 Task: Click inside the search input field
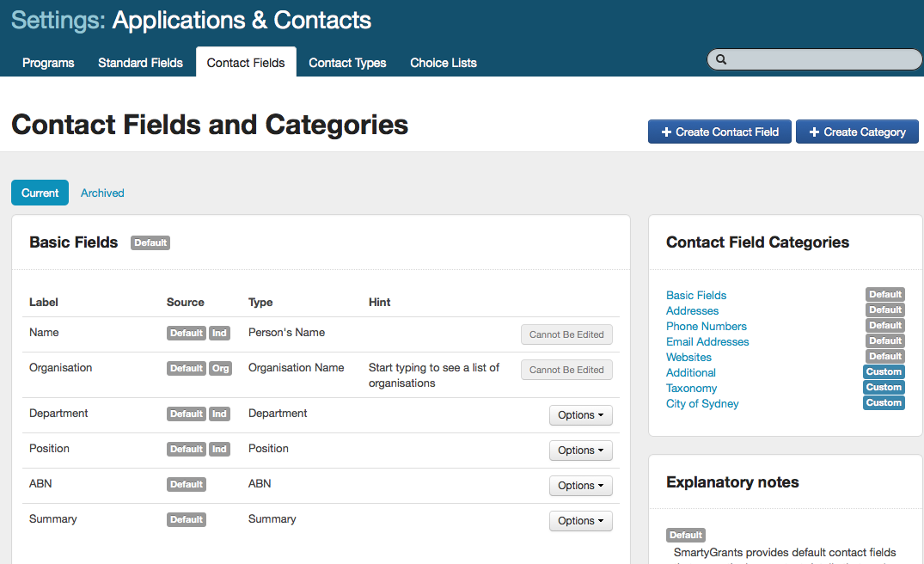[x=821, y=59]
